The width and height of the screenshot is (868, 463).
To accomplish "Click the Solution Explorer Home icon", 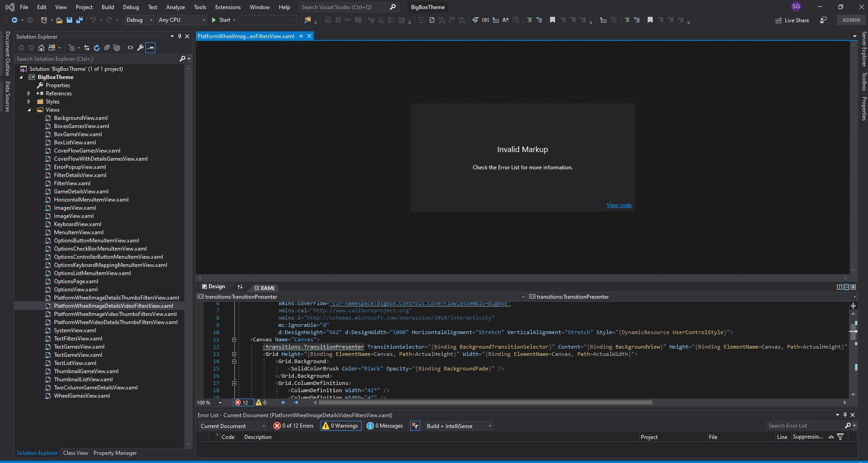I will 41,48.
